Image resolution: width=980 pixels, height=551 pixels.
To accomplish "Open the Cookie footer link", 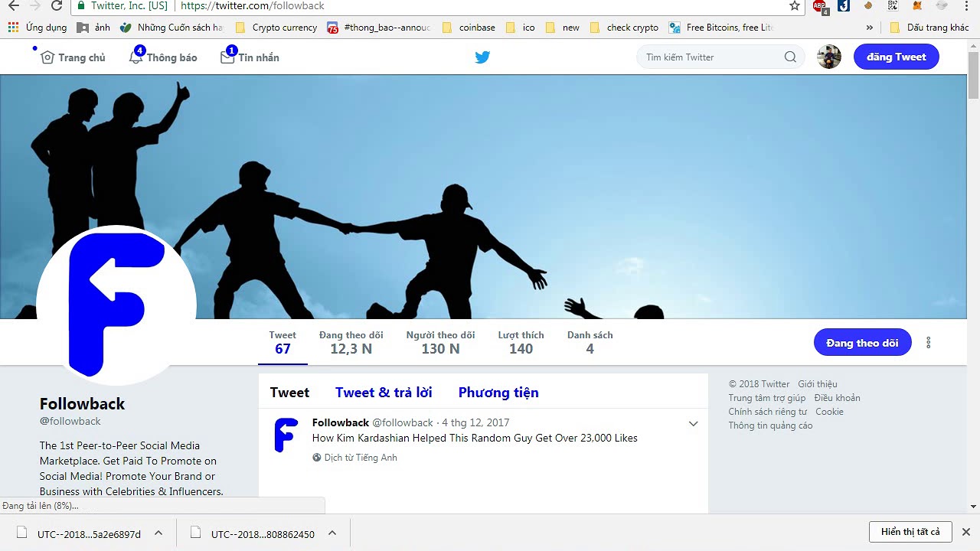I will point(829,412).
